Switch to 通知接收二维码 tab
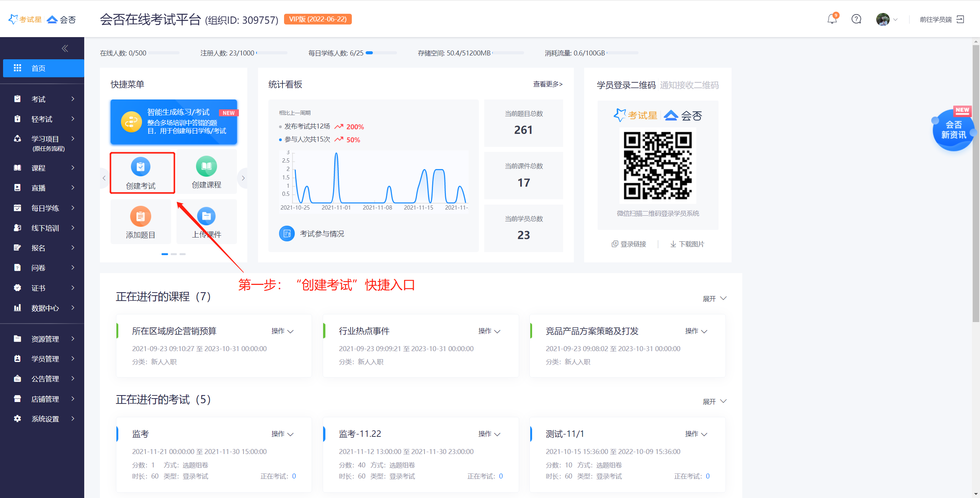Viewport: 980px width, 498px height. point(689,85)
